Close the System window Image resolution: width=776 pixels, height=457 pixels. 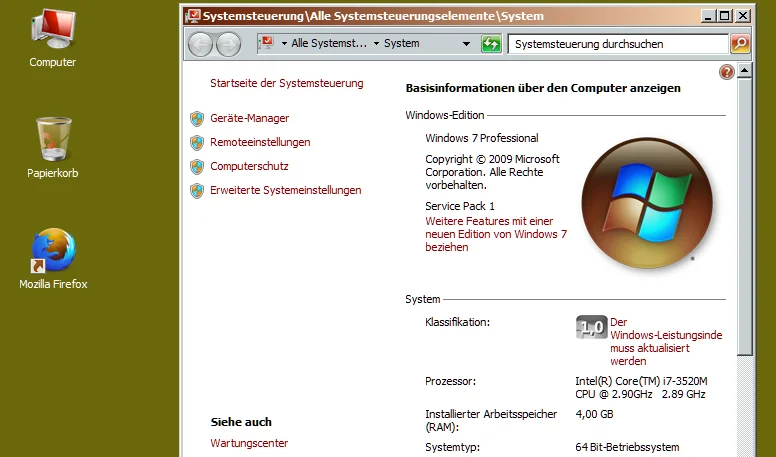742,16
